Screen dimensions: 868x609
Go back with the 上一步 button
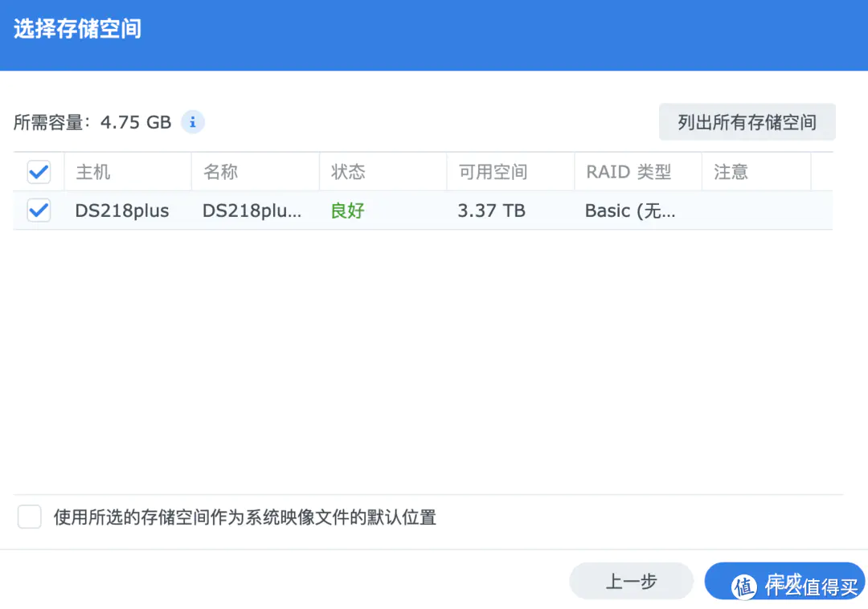pos(631,581)
